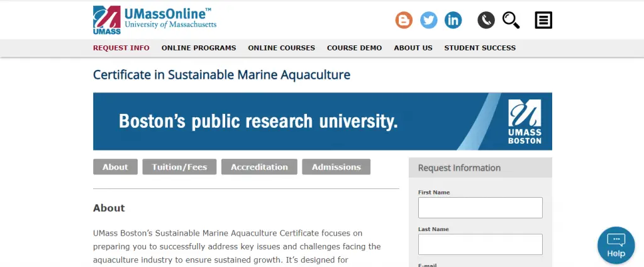Viewport: 644px width, 267px height.
Task: Open the document list menu icon
Action: [x=543, y=20]
